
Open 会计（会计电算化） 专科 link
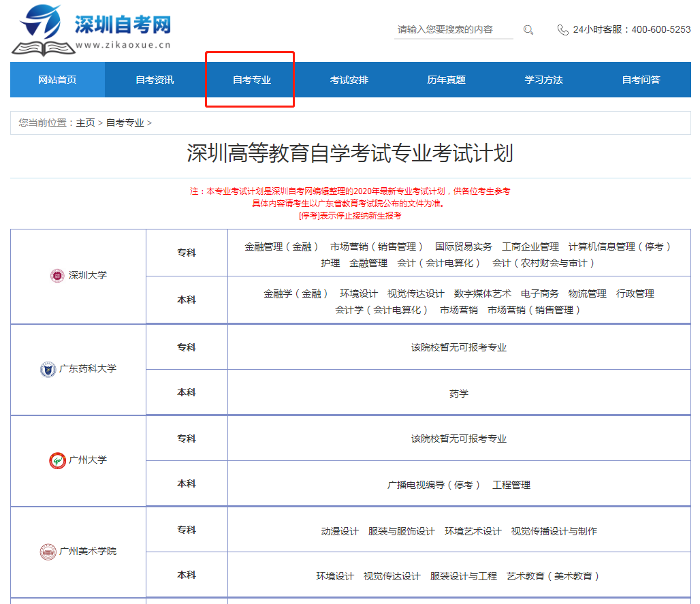(x=439, y=264)
